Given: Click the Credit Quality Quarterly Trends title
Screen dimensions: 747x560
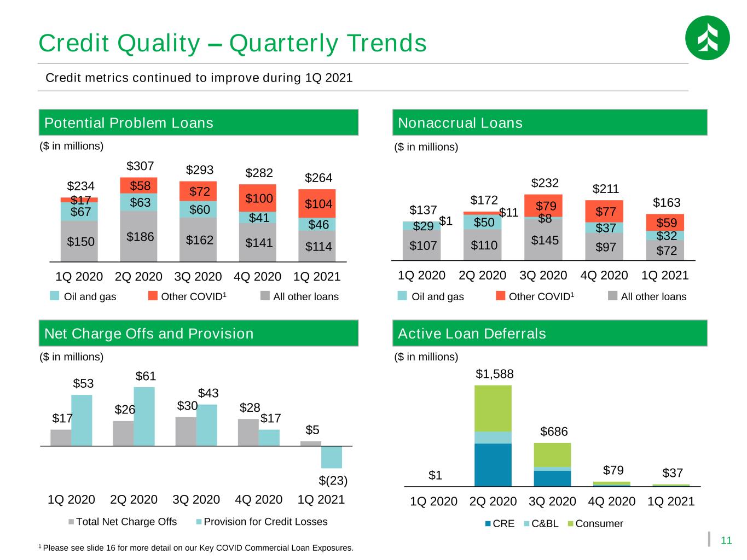Looking at the screenshot, I should tap(233, 43).
